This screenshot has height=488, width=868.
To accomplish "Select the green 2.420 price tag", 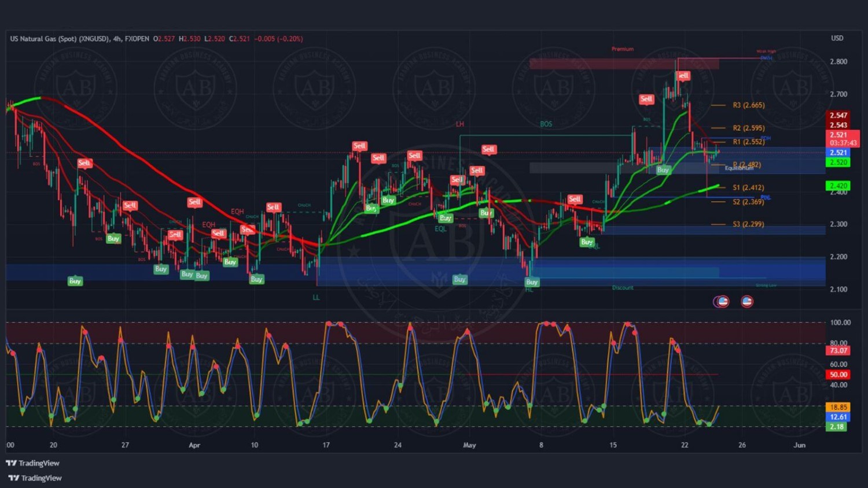I will click(x=838, y=186).
